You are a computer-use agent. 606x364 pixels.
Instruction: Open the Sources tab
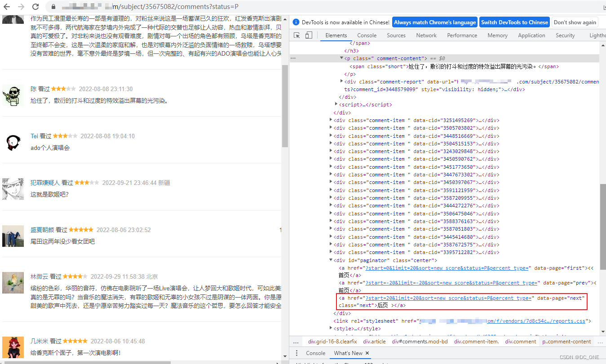(x=396, y=35)
